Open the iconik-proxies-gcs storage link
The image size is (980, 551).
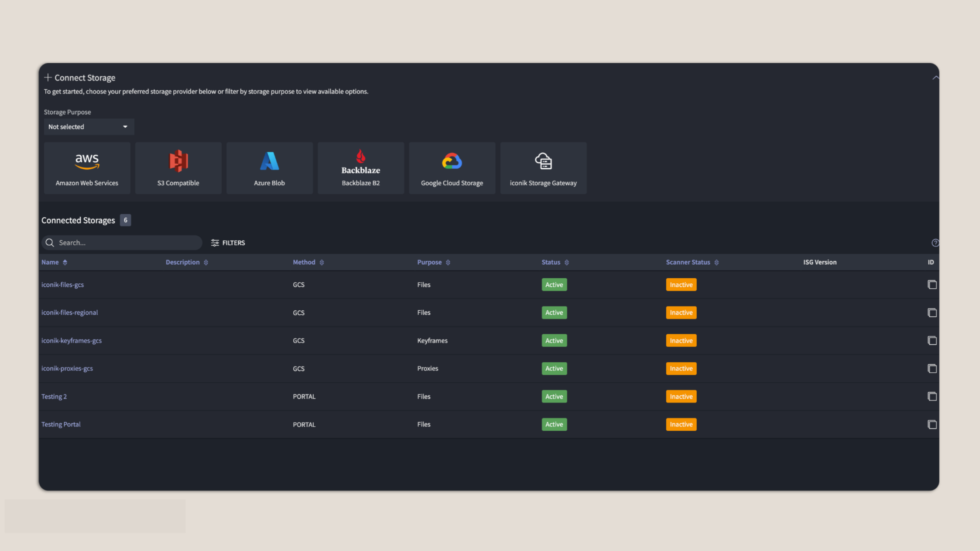67,368
